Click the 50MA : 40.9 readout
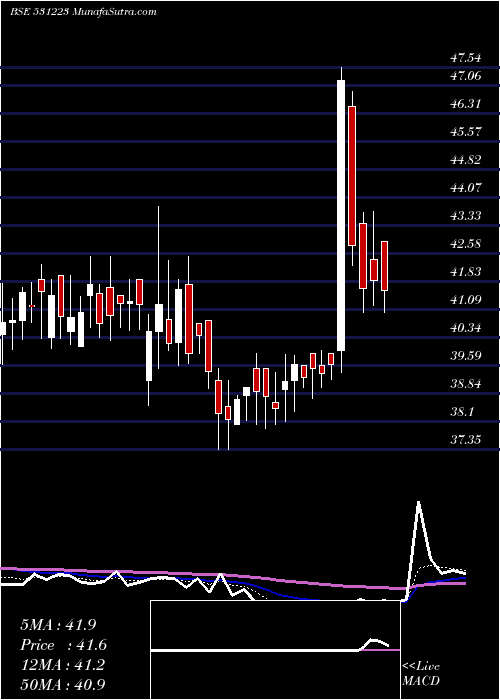500x700 pixels. tap(65, 684)
